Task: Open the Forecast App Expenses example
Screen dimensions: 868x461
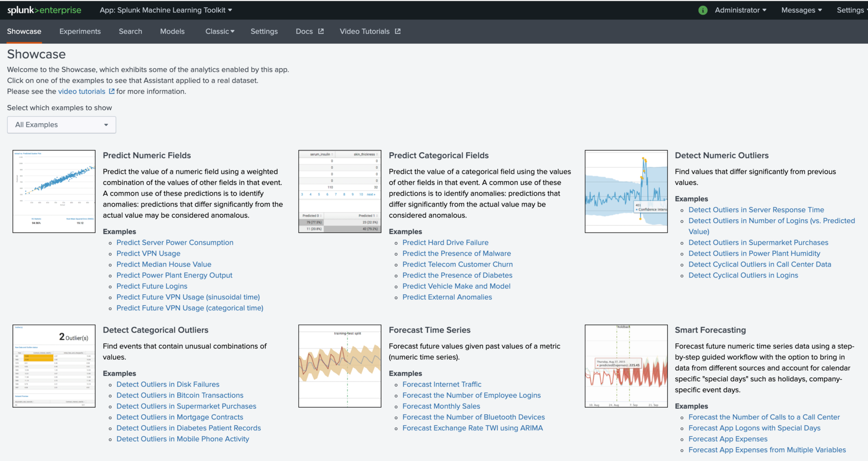Action: 727,438
